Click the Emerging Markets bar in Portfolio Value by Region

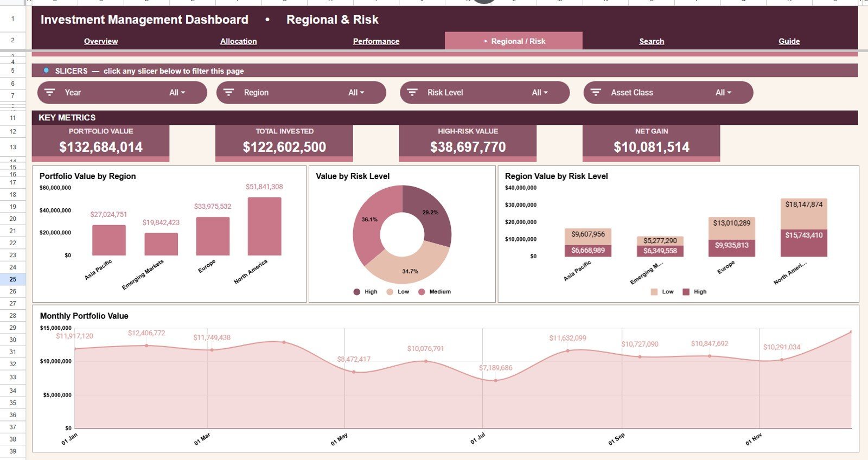[x=161, y=244]
